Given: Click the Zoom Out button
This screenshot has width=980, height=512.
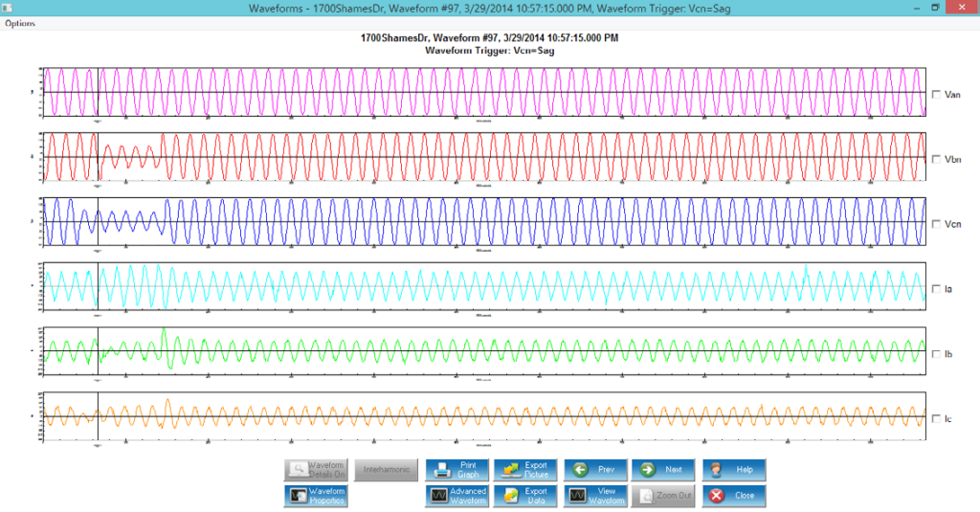Looking at the screenshot, I should pos(662,496).
